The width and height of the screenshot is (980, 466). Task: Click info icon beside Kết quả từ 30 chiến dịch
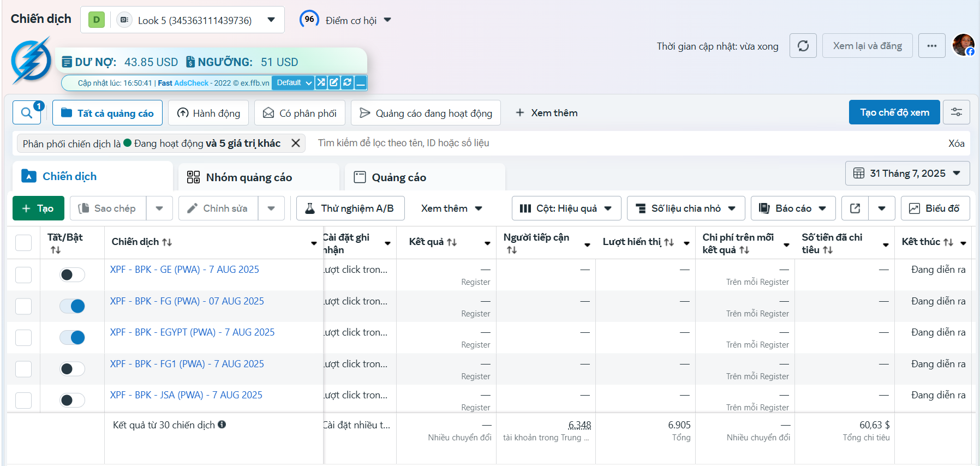tap(222, 425)
